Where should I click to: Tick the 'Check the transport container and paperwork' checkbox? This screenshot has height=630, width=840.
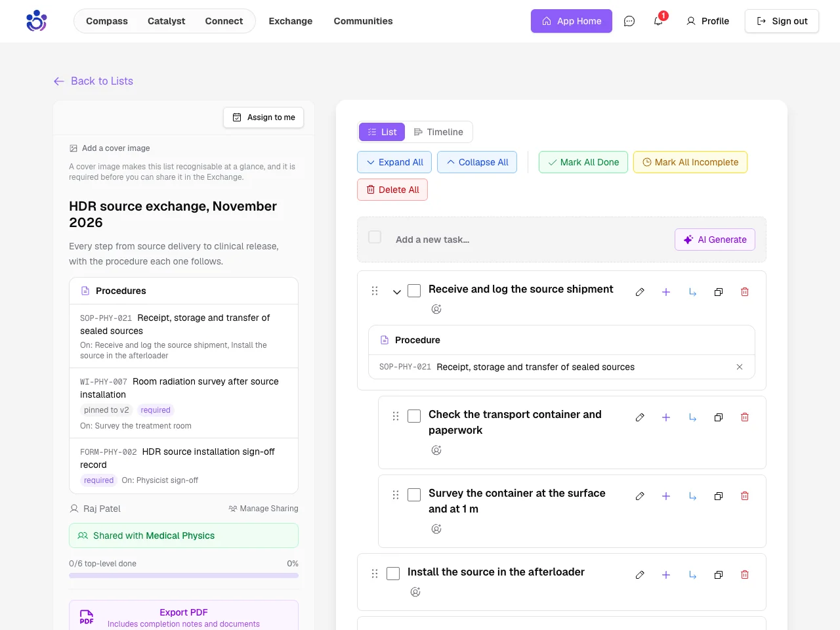point(414,416)
